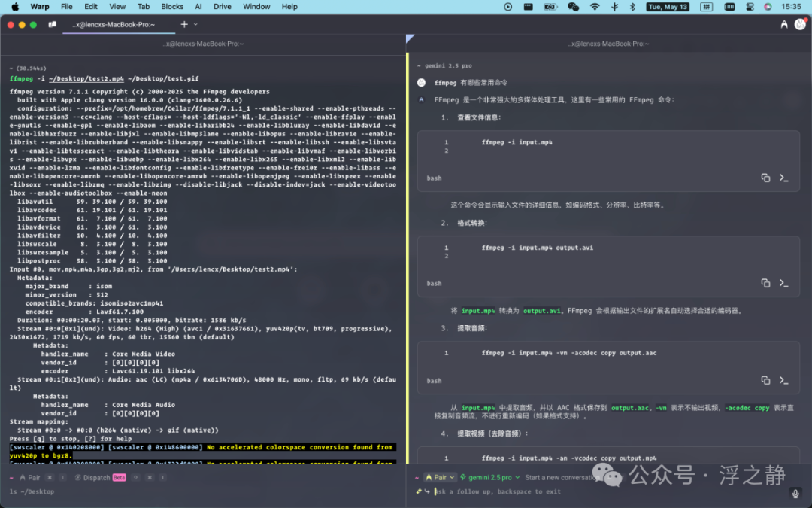812x508 pixels.
Task: Expand the gemini 2.5 pro model dropdown
Action: [490, 477]
